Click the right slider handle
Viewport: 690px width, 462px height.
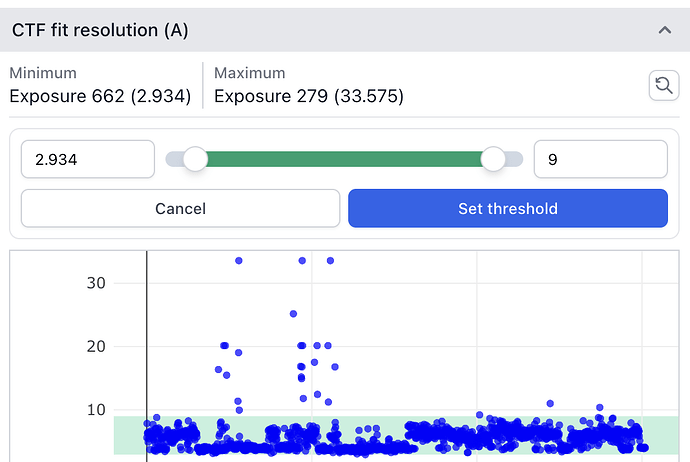pyautogui.click(x=493, y=159)
